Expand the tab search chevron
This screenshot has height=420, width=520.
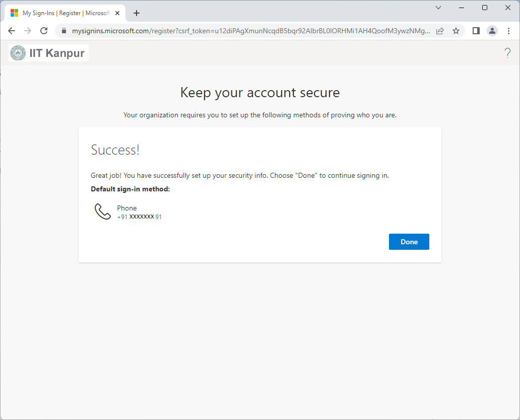point(438,8)
